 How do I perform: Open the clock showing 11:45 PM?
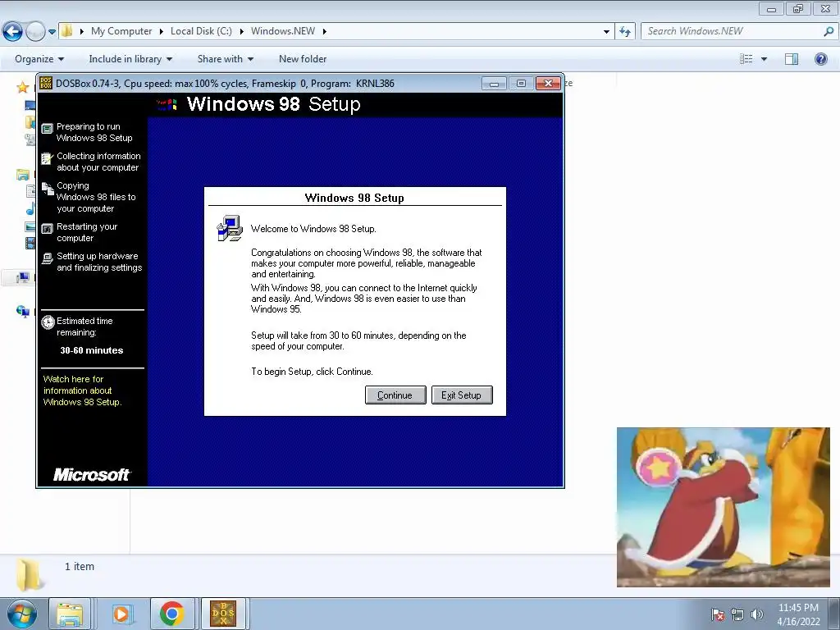click(x=798, y=614)
